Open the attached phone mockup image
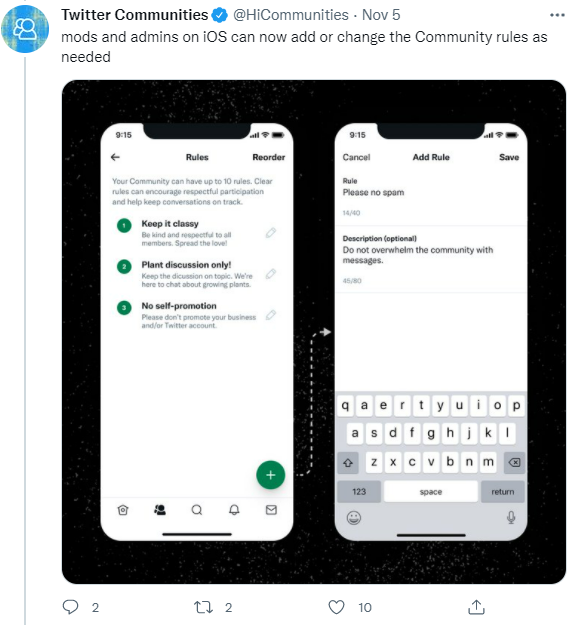567x625 pixels. pyautogui.click(x=314, y=332)
